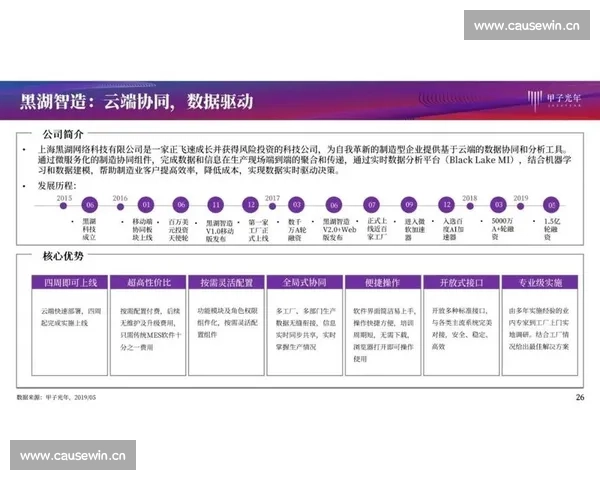This screenshot has width=600, height=480.
Task: Select the slide title 黑湖智造：云端协同，数据驱动
Action: pyautogui.click(x=137, y=102)
